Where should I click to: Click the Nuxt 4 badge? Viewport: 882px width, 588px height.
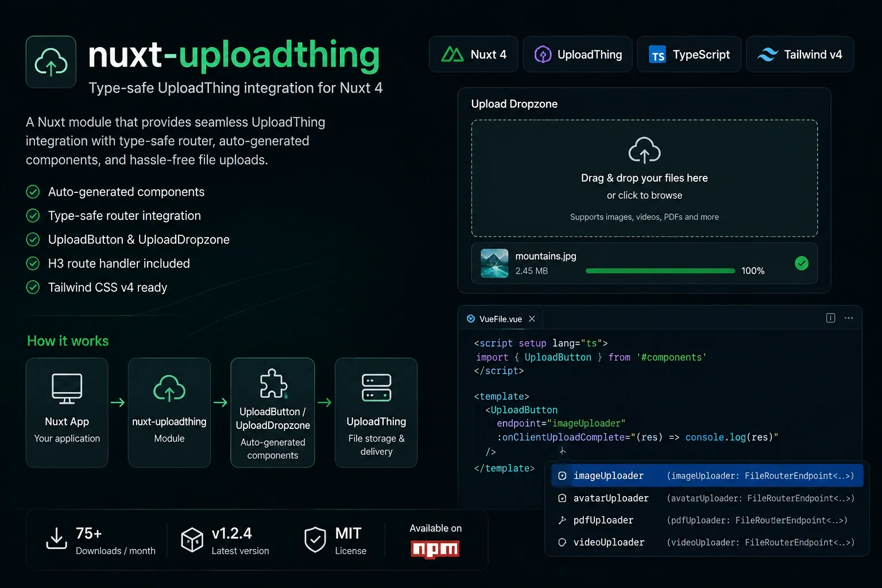click(x=474, y=55)
